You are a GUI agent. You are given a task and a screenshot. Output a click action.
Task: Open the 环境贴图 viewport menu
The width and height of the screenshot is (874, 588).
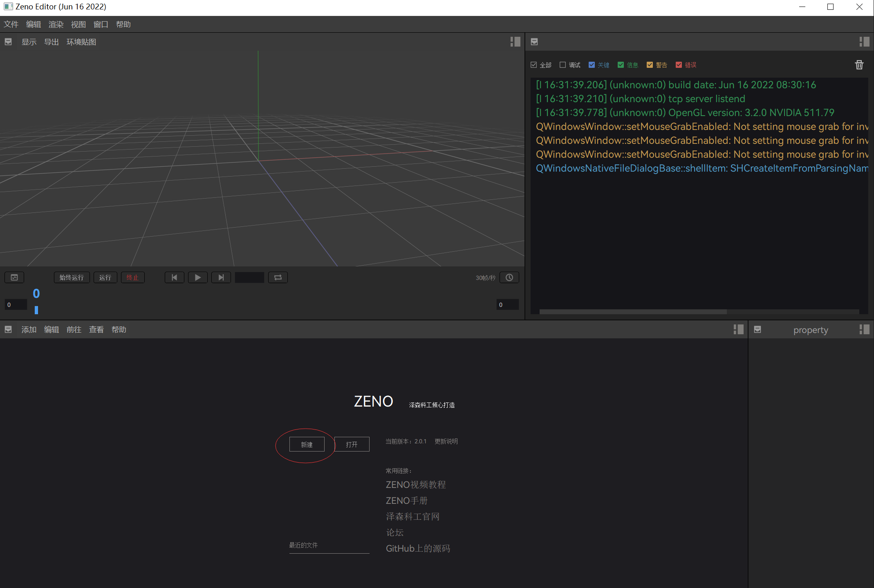click(x=81, y=42)
